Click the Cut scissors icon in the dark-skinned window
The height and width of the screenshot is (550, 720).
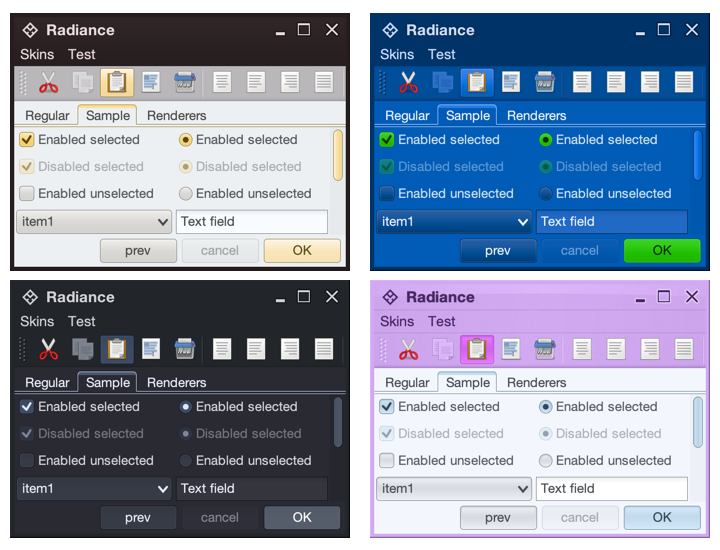click(49, 349)
